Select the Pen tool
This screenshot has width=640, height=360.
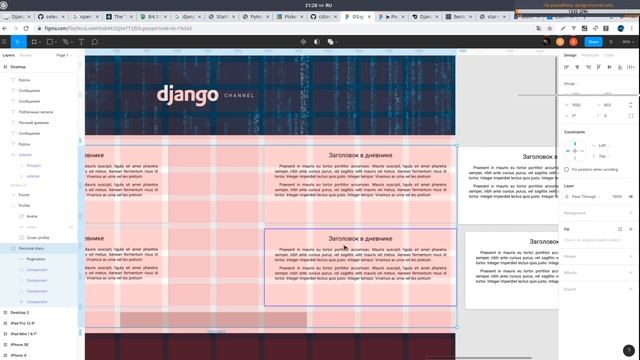65,42
